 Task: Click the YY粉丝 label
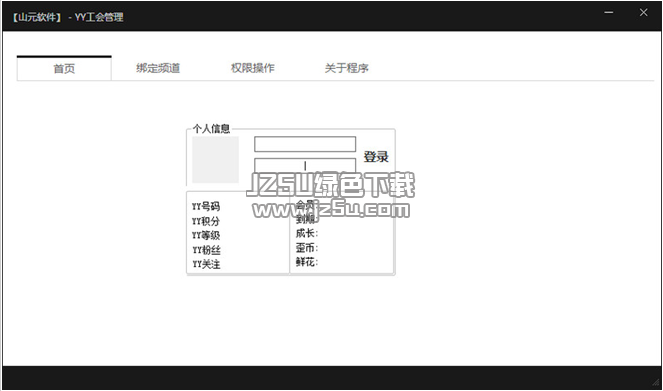206,250
